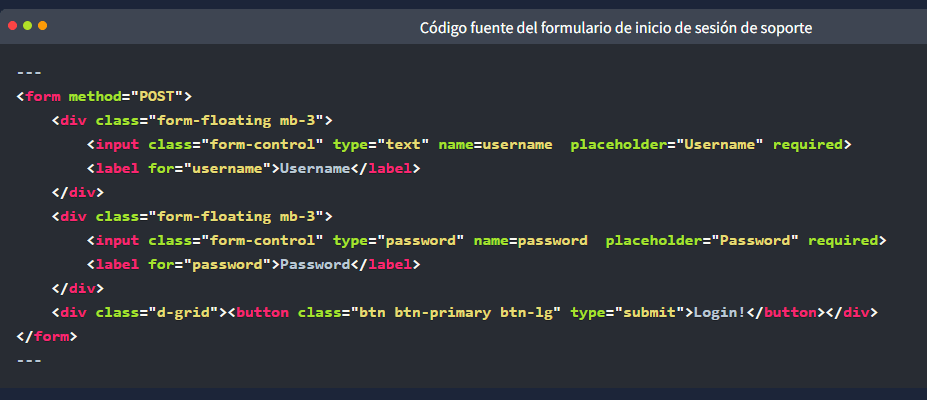Click the 'required' keyword on username input
Screen dimensions: 927x400
[808, 145]
